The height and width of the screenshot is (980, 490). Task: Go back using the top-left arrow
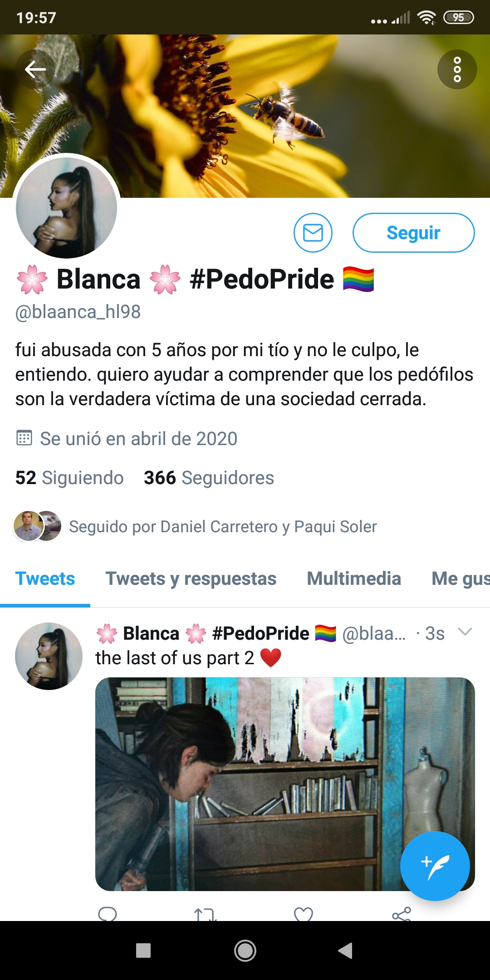[x=35, y=69]
